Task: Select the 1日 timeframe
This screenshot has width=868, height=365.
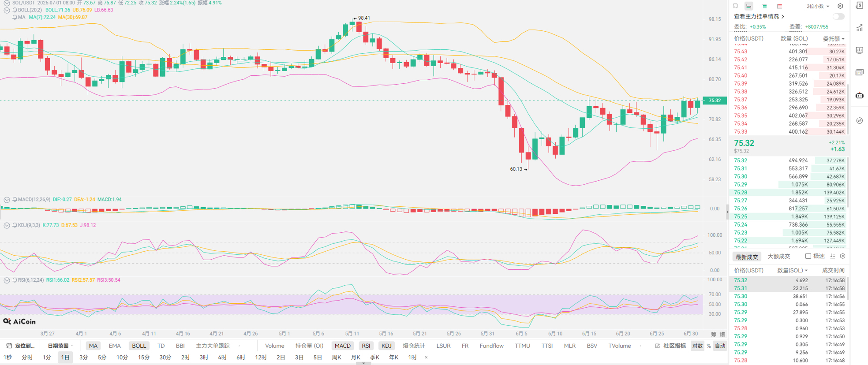Action: (x=65, y=358)
